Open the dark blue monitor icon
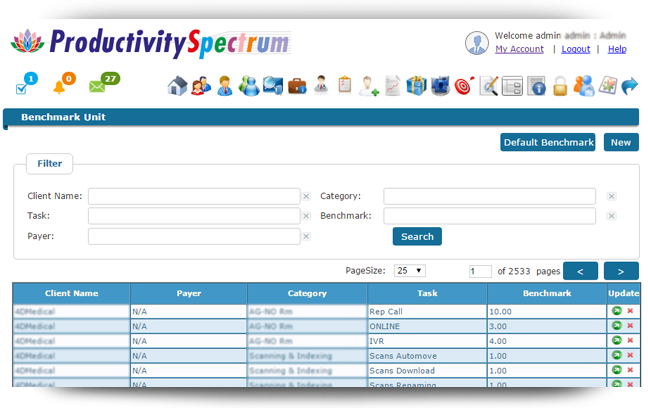The height and width of the screenshot is (413, 648). 441,86
